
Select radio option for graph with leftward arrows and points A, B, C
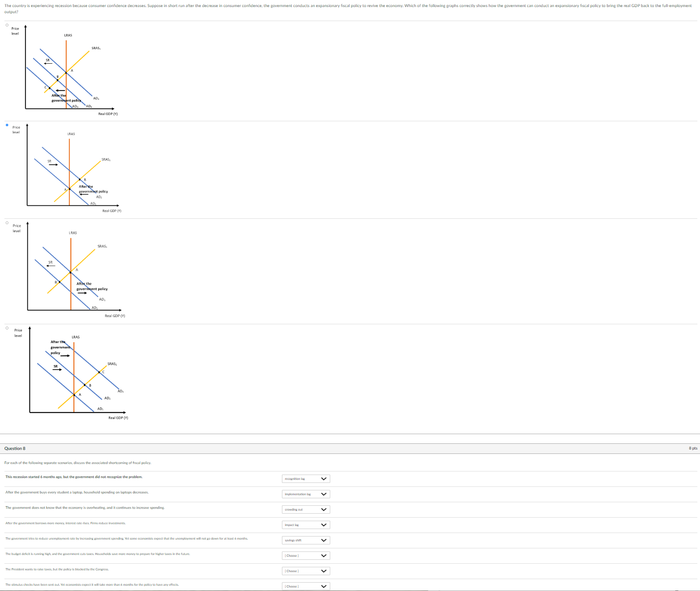7,25
